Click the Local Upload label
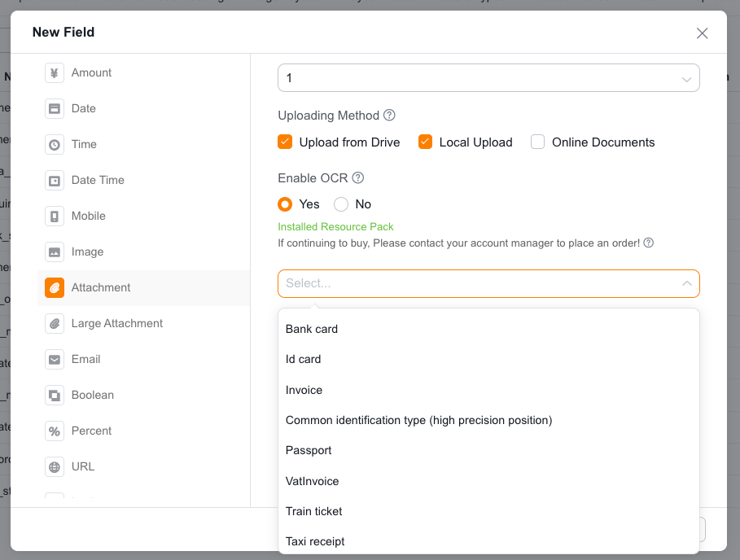This screenshot has height=560, width=740. coord(475,142)
